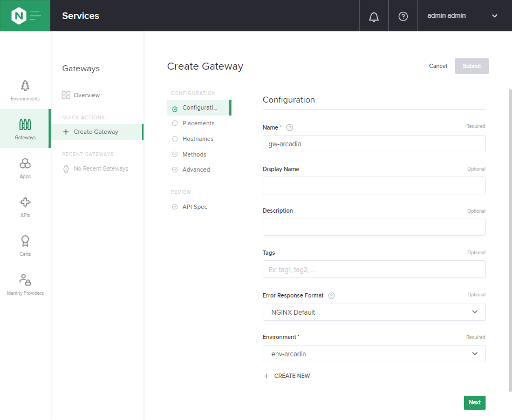Click the Create Gateway page heading

(205, 66)
